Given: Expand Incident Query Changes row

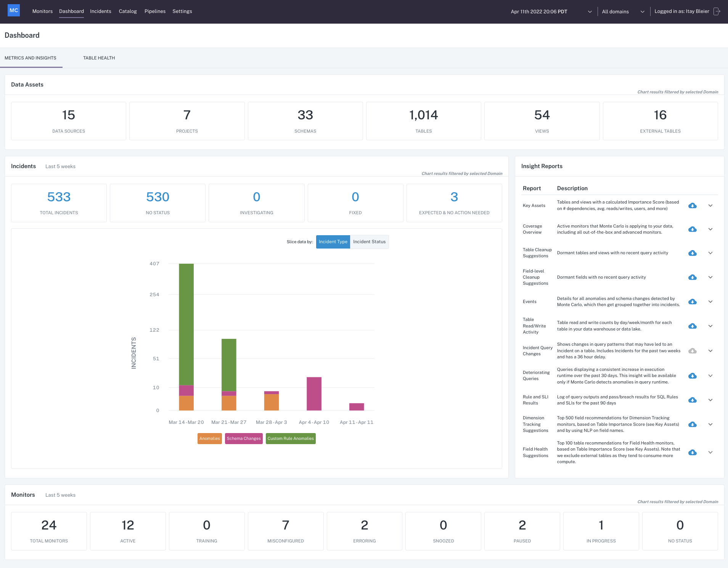Looking at the screenshot, I should pos(710,351).
